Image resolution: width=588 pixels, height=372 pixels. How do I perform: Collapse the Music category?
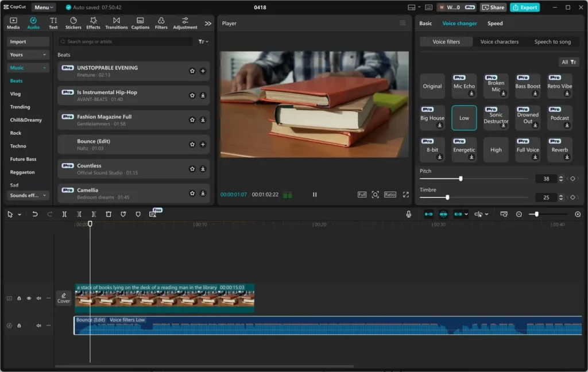tap(28, 68)
